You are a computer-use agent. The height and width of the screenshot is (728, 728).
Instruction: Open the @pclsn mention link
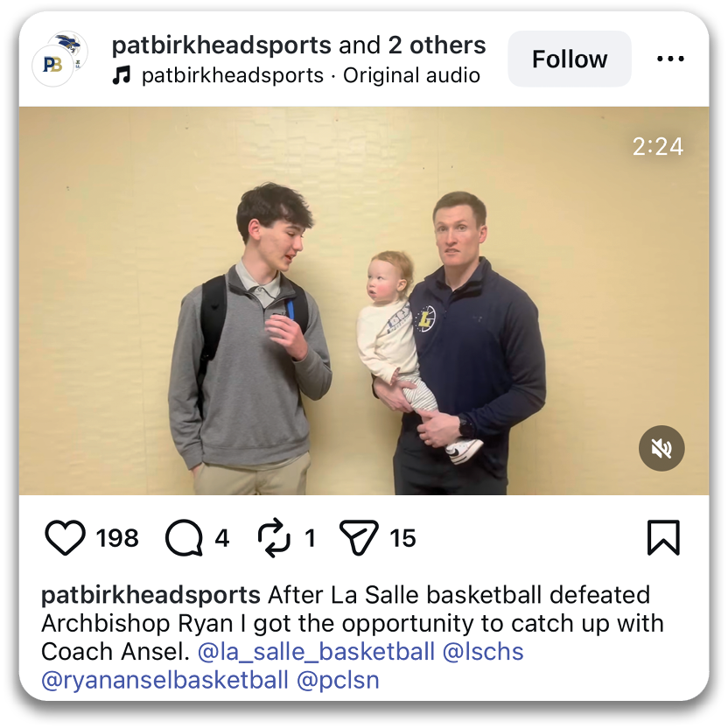[x=338, y=680]
